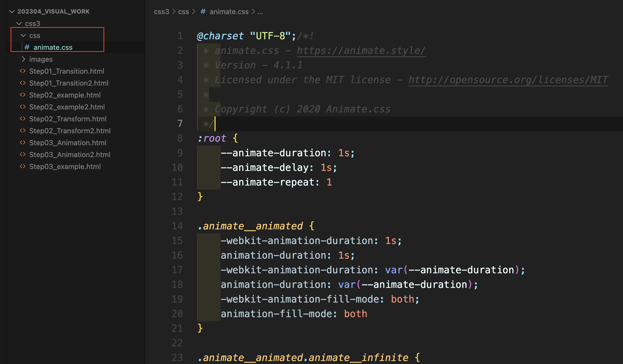
Task: Click the hash icon in the breadcrumb bar
Action: (203, 12)
